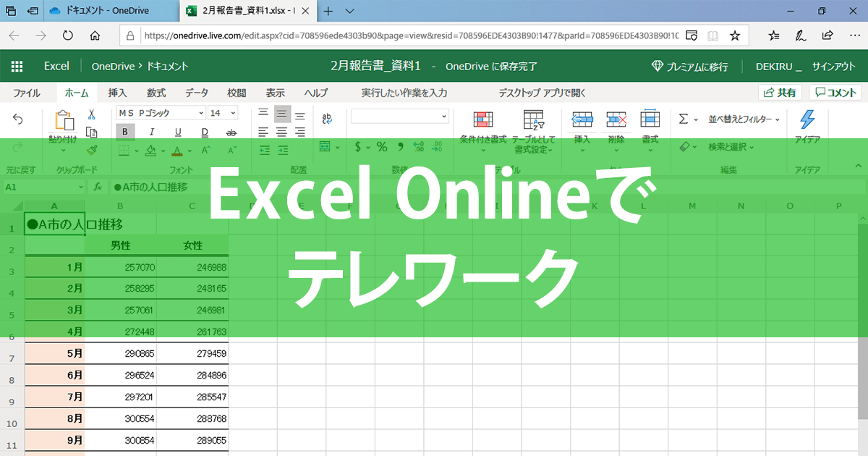Align text right

[x=300, y=132]
